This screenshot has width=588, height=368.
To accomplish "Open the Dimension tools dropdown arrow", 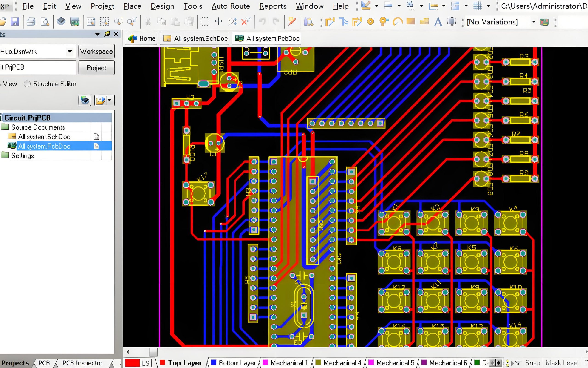I will point(444,6).
